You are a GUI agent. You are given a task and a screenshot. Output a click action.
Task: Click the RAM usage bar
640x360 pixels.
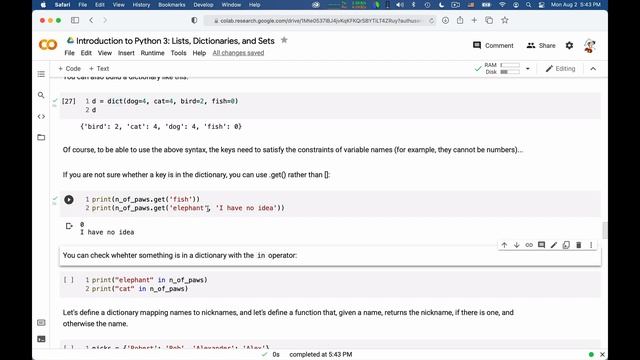[510, 65]
